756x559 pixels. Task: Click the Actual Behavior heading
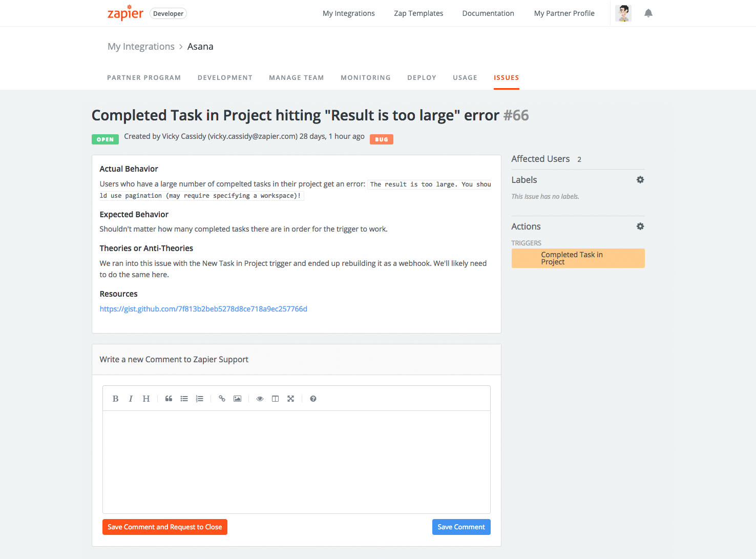coord(129,169)
